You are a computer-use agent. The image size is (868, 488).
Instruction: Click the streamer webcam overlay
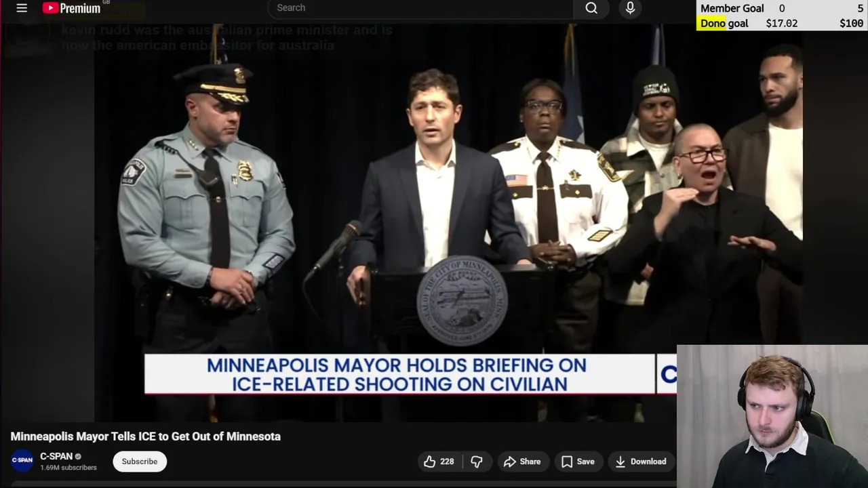coord(772,416)
